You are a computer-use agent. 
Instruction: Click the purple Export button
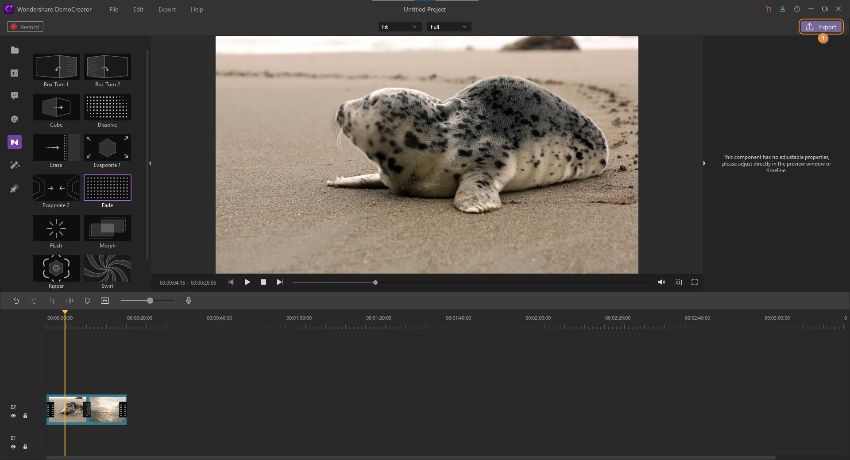[x=821, y=27]
